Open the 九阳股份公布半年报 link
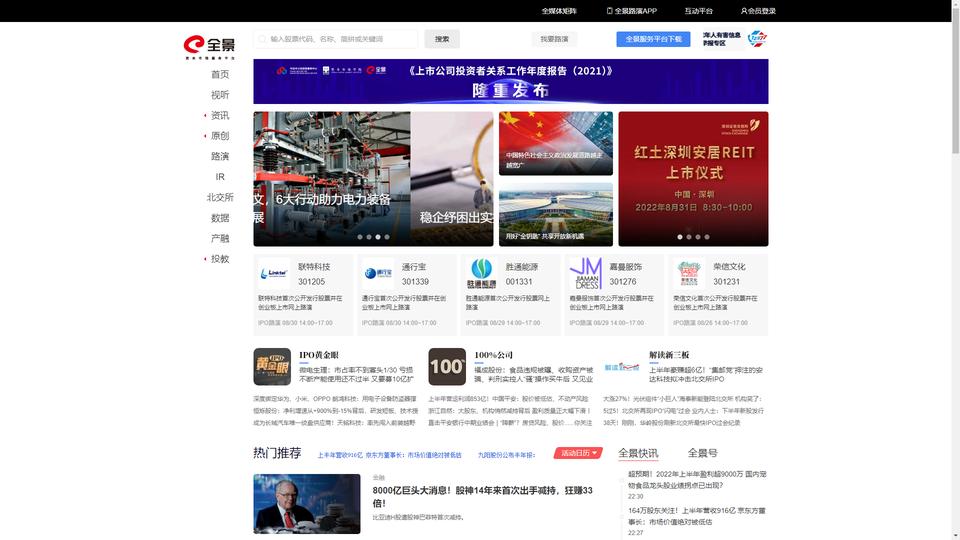Screen dimensions: 960x540 pyautogui.click(x=506, y=456)
